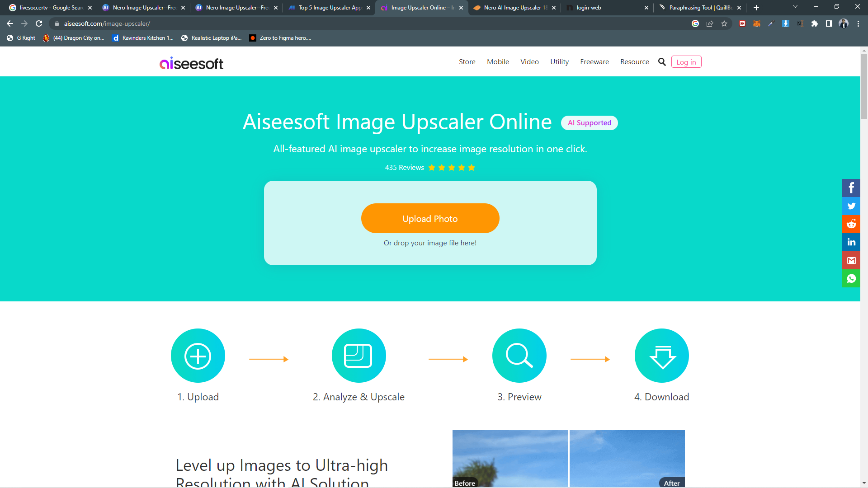The height and width of the screenshot is (488, 868).
Task: Open Chrome three-dot menu
Action: 858,23
